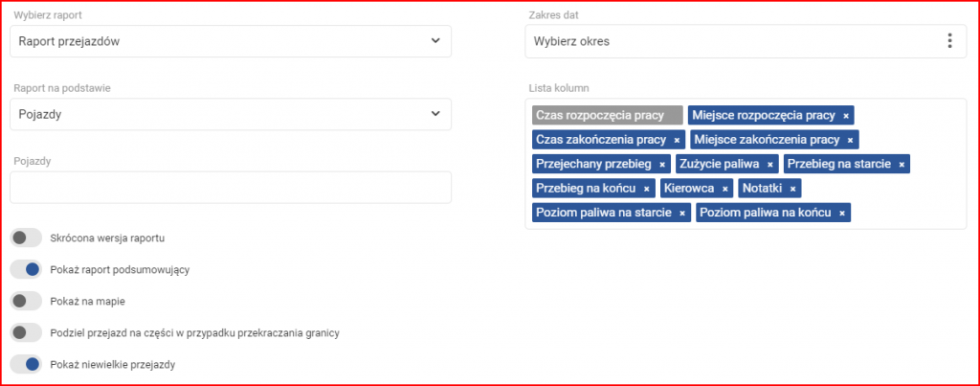Turn on Pokaż na mapie switch
This screenshot has width=980, height=386.
(x=26, y=301)
